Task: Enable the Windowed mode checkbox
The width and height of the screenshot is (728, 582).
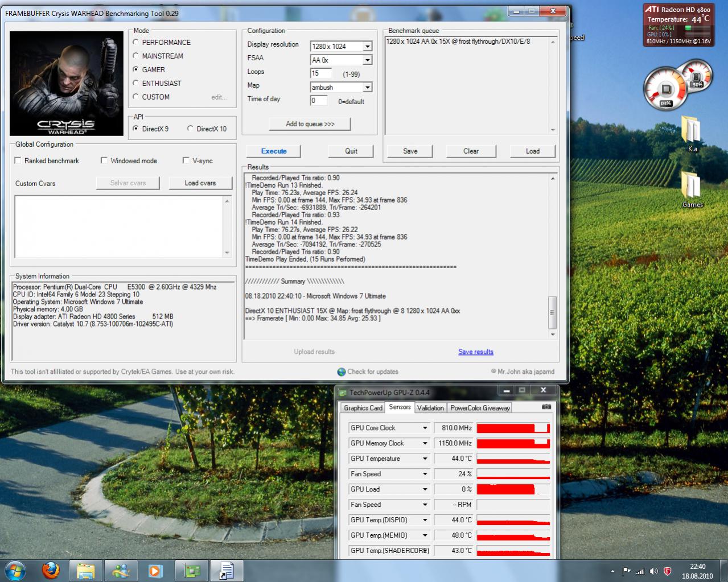Action: tap(104, 160)
